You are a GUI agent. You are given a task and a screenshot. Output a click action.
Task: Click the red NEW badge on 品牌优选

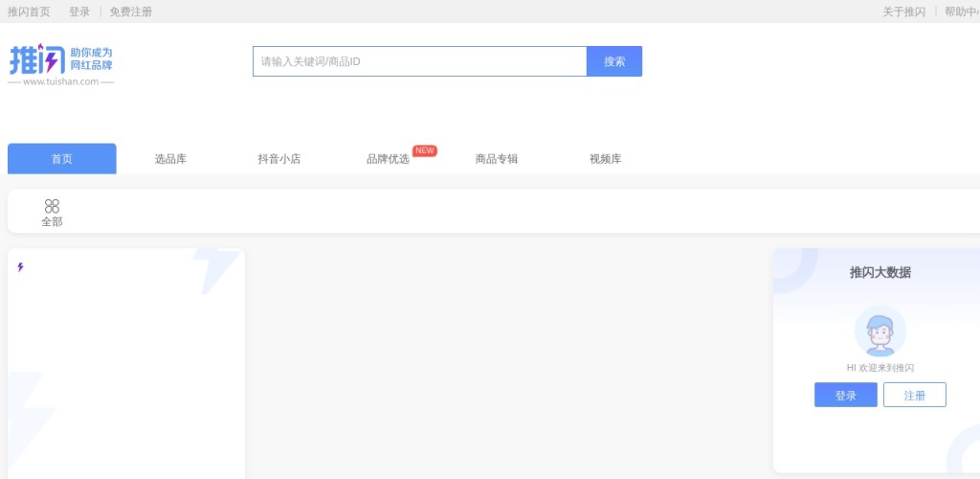coord(425,150)
